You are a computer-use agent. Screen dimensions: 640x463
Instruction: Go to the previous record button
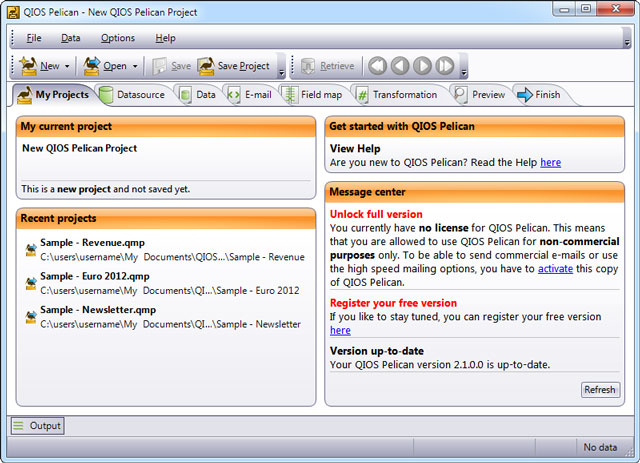400,66
